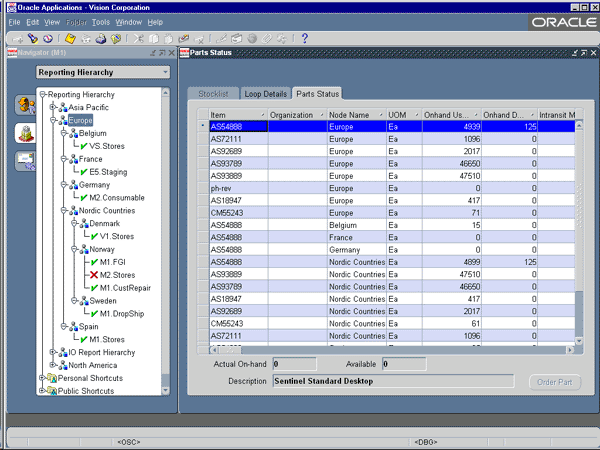The width and height of the screenshot is (600, 450).
Task: Select the bottom card icon in Navigator sidebar
Action: [25, 161]
